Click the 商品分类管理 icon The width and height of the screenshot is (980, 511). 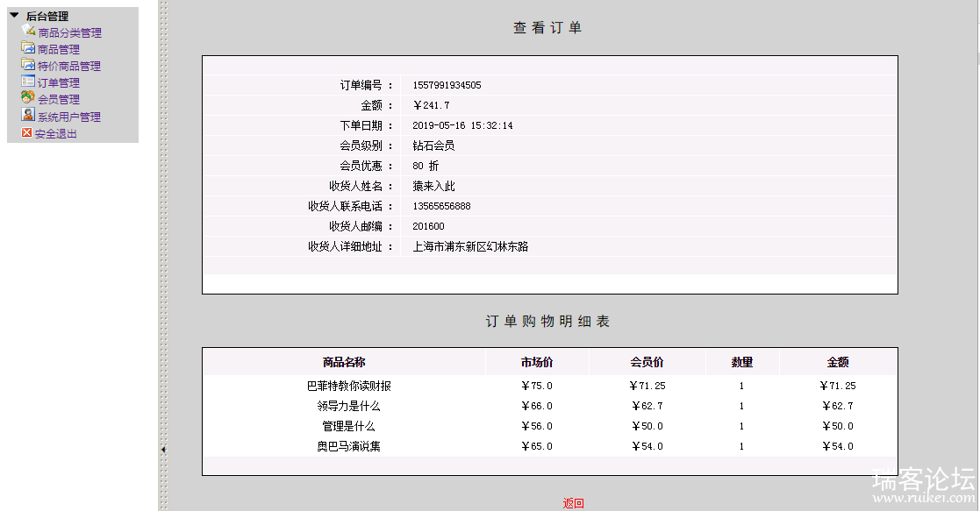coord(28,30)
